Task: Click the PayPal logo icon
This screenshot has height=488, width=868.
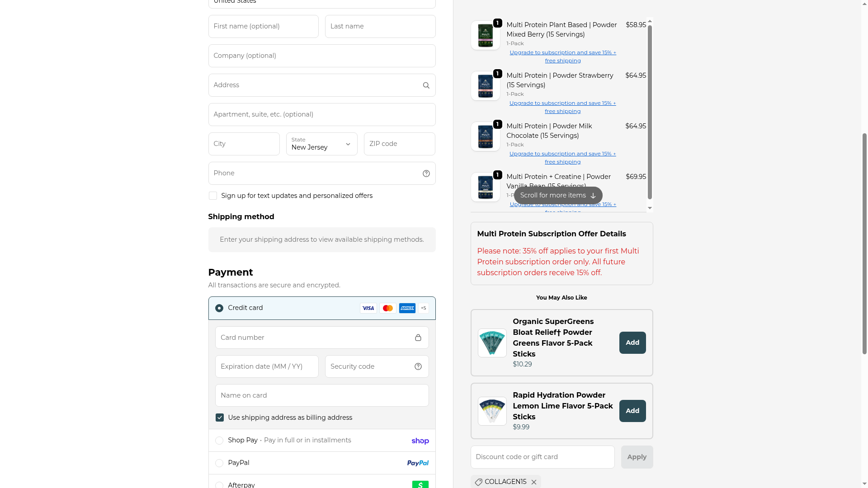Action: (x=418, y=463)
